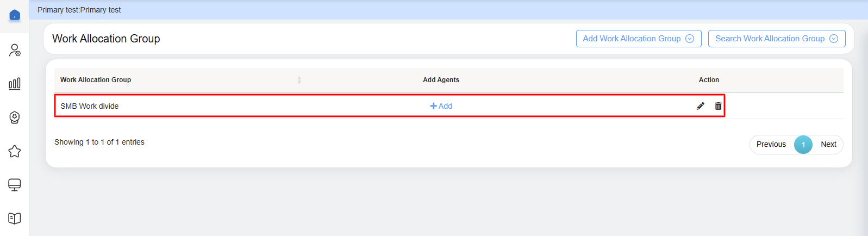Go to Next page
The height and width of the screenshot is (236, 868).
pyautogui.click(x=828, y=144)
